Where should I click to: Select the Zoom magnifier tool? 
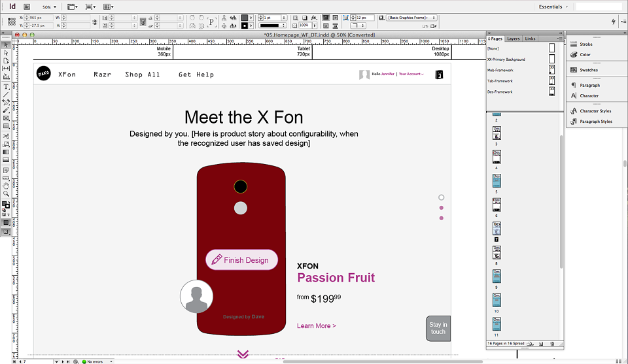pos(6,194)
